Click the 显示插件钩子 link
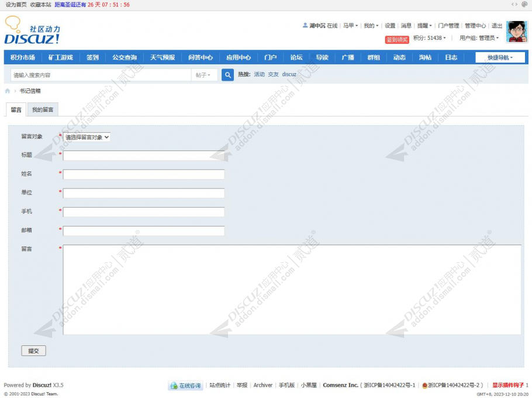 507,385
